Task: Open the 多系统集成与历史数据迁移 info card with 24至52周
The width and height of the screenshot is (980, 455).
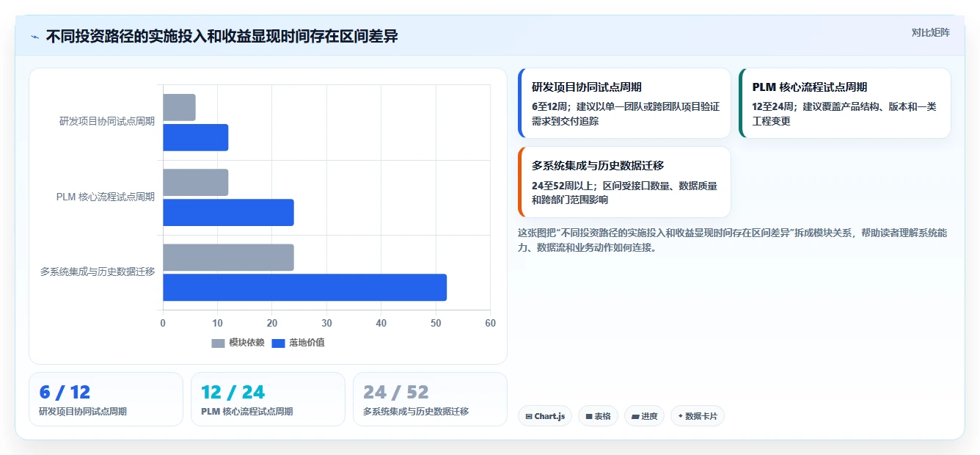Action: [624, 182]
